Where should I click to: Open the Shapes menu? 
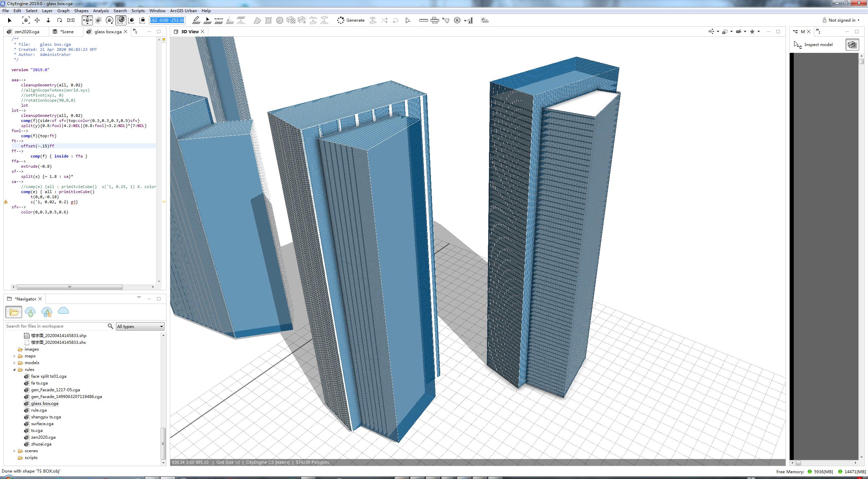point(81,11)
